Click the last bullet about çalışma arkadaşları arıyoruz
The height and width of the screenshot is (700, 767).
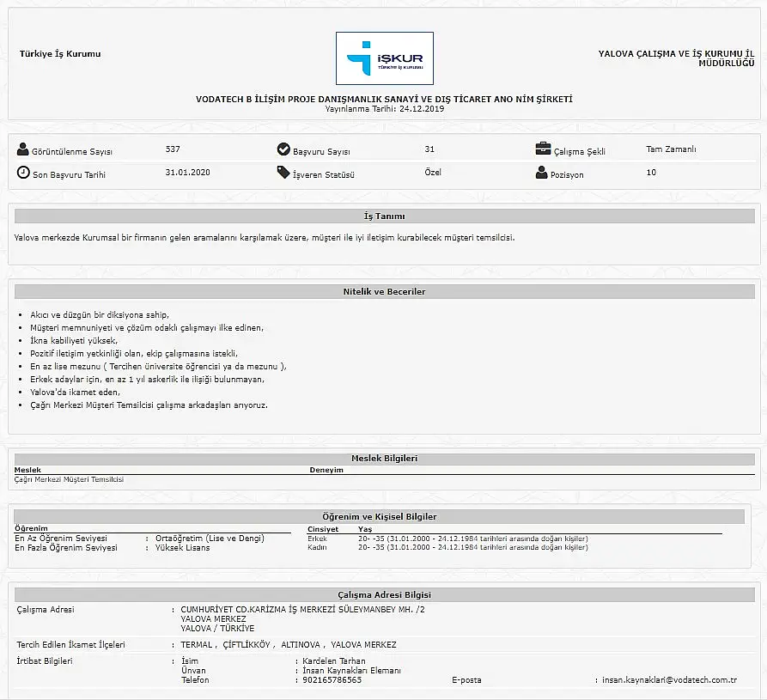click(x=149, y=405)
